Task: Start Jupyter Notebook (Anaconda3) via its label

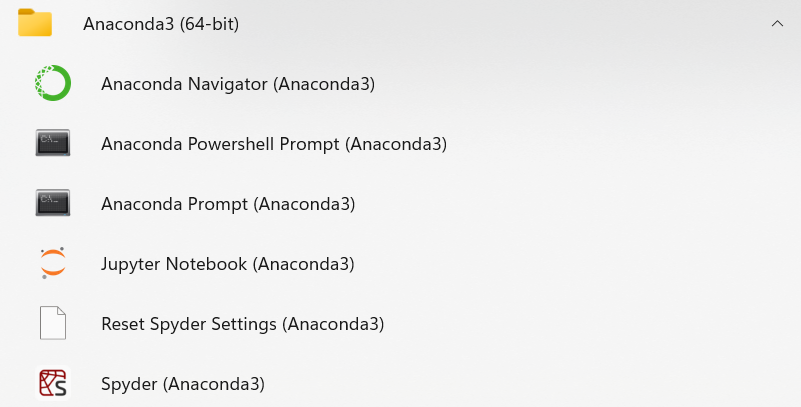Action: (228, 264)
